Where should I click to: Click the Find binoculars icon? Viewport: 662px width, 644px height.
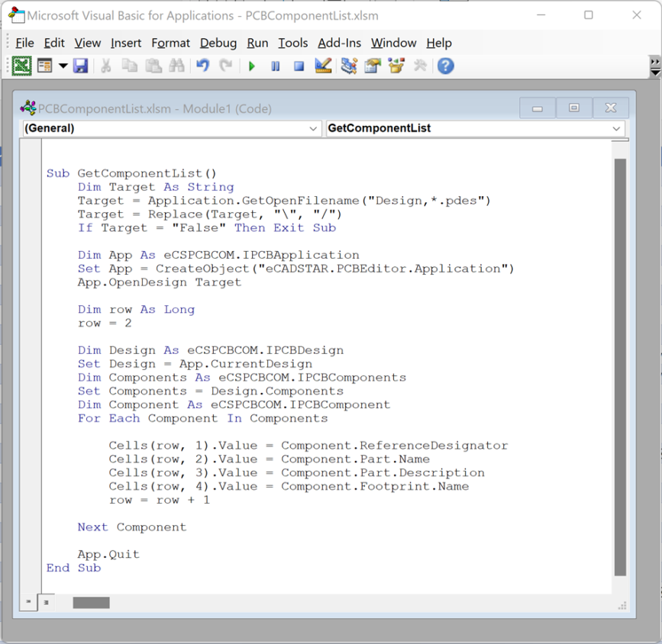pyautogui.click(x=177, y=66)
